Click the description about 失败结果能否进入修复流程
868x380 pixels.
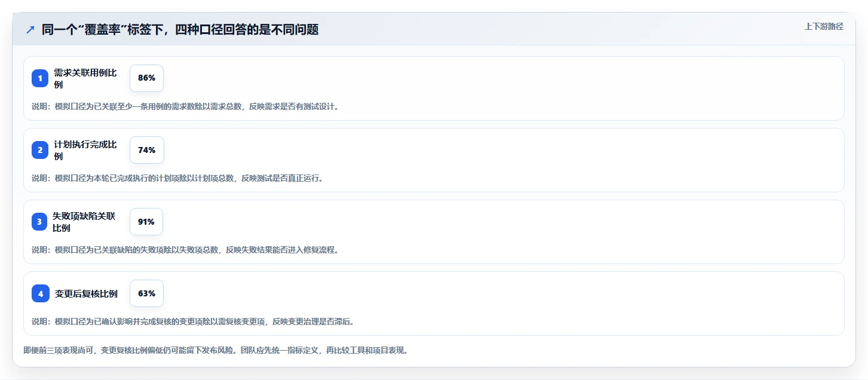[185, 250]
